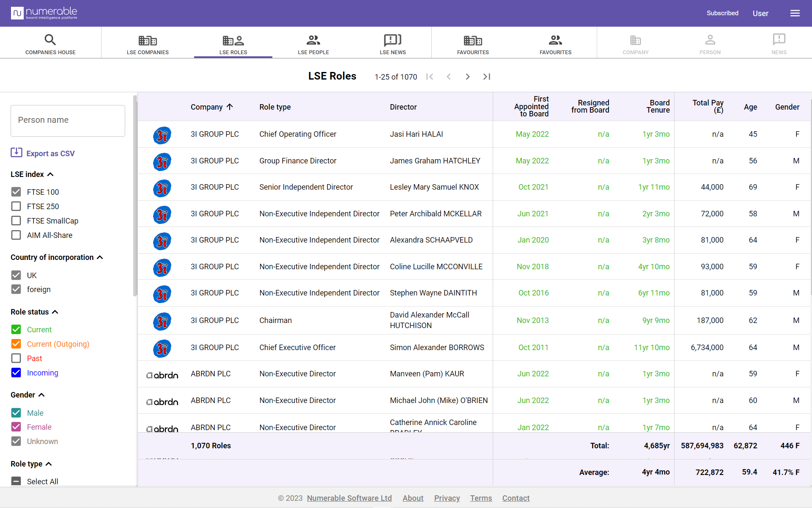Click 3i logo in Chief Executive Officer row
The height and width of the screenshot is (508, 812).
click(x=162, y=348)
